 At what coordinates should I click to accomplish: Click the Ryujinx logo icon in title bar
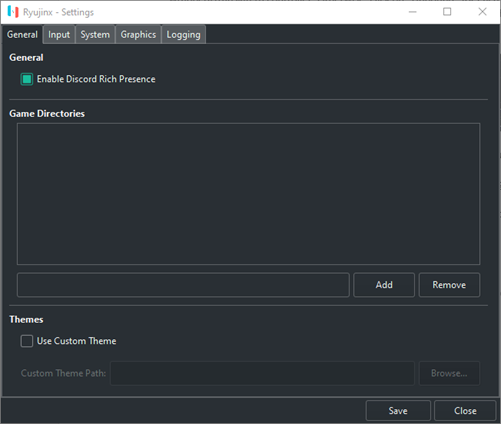click(x=13, y=12)
